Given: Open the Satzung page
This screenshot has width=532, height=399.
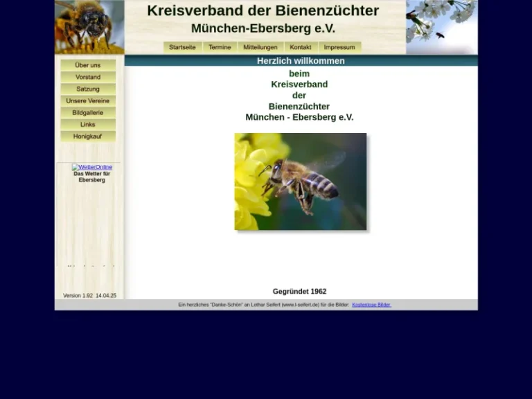Looking at the screenshot, I should (88, 89).
